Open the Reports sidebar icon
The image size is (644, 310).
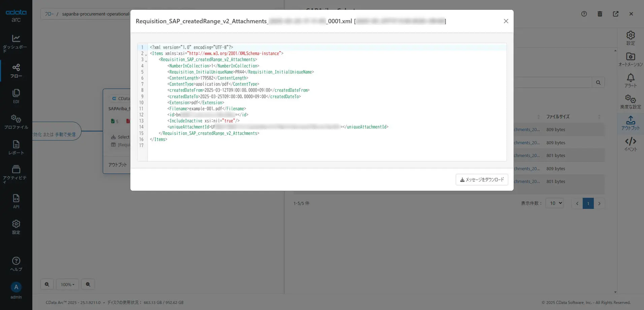[16, 148]
